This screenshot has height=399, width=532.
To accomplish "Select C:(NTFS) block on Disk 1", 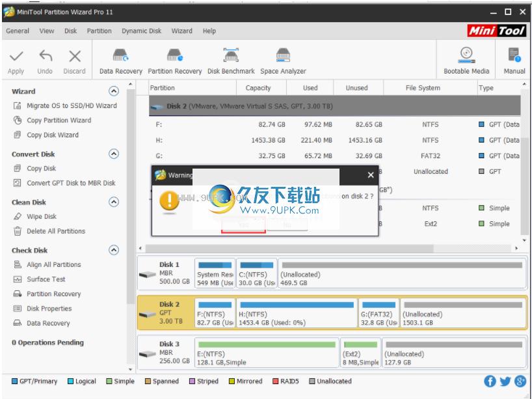I will pyautogui.click(x=256, y=273).
